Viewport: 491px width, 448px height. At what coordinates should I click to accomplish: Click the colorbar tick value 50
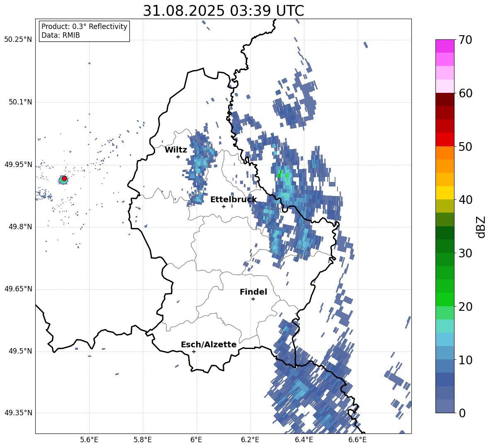click(465, 147)
